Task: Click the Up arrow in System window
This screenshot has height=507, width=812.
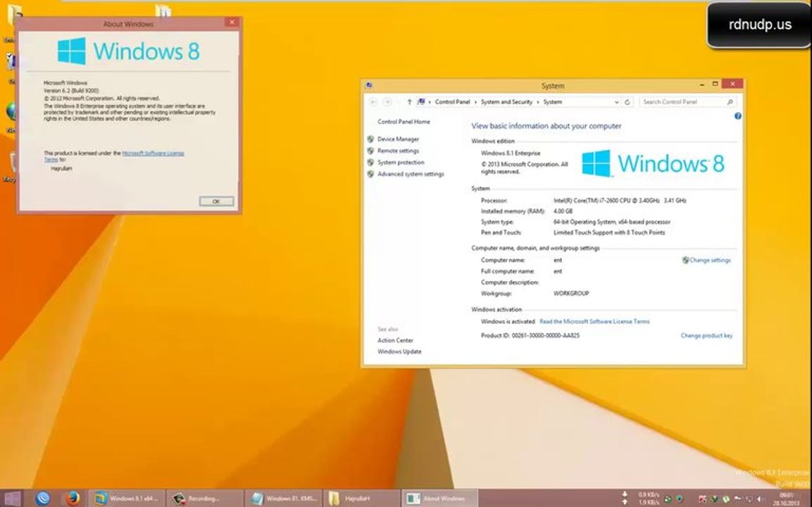Action: pyautogui.click(x=409, y=102)
